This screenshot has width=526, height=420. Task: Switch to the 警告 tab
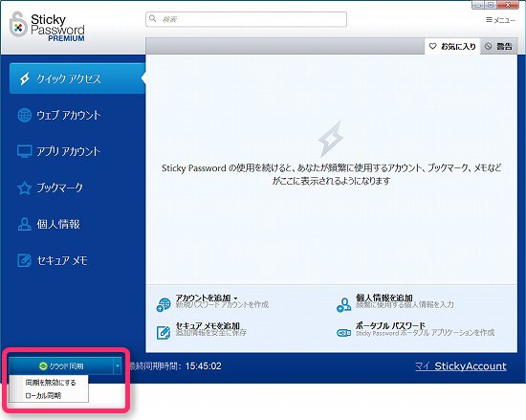pos(498,46)
